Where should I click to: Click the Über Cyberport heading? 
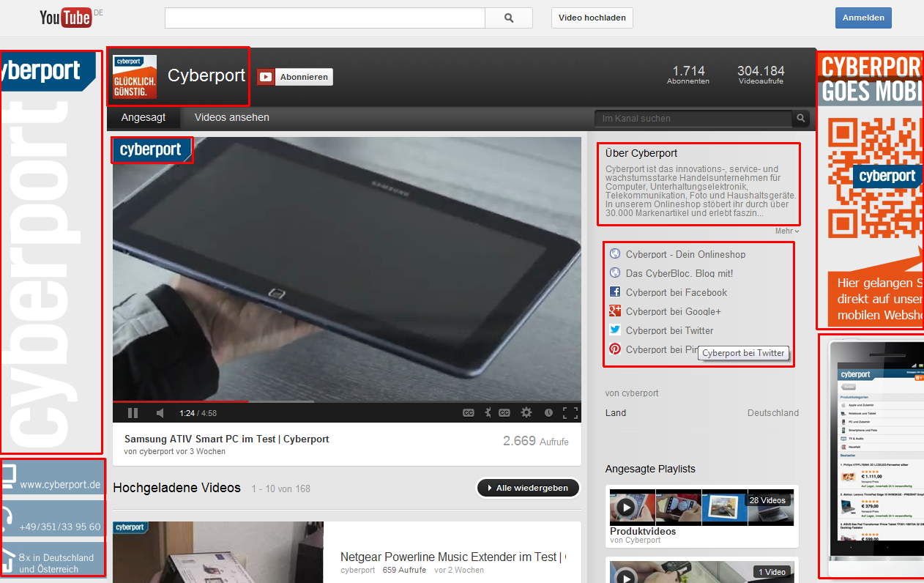(x=641, y=153)
